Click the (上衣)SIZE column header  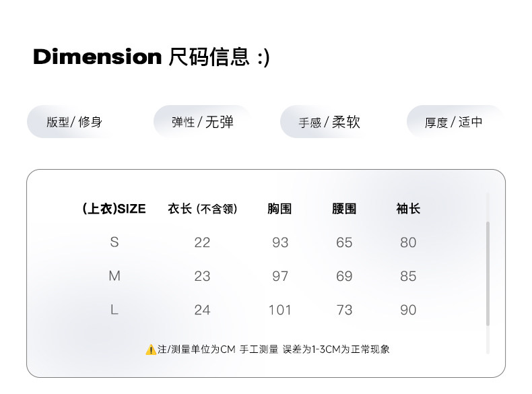pos(114,209)
